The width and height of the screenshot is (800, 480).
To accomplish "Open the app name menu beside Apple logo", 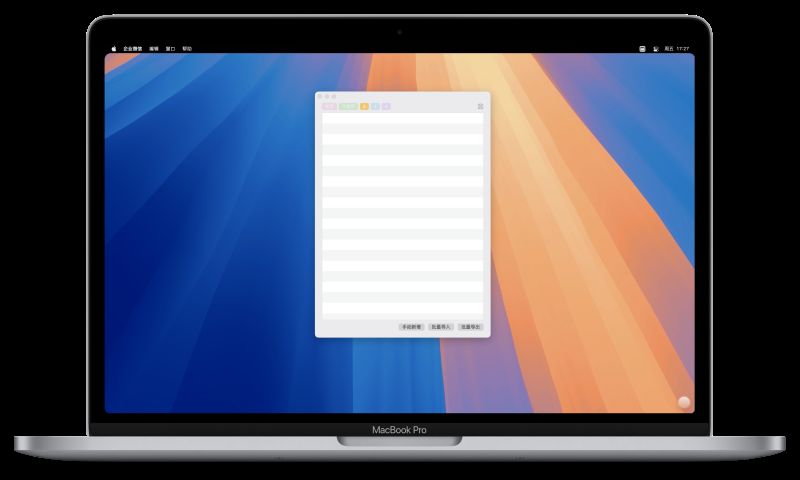I will pyautogui.click(x=133, y=49).
